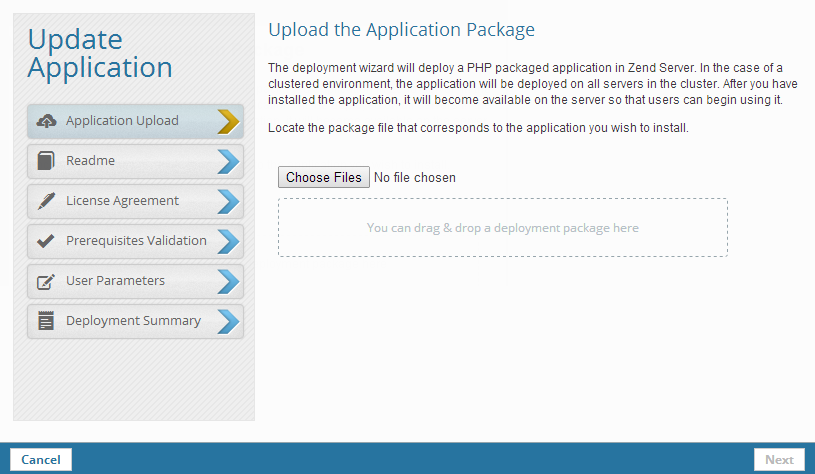Click the License Agreement pen icon
The width and height of the screenshot is (815, 474).
click(46, 201)
